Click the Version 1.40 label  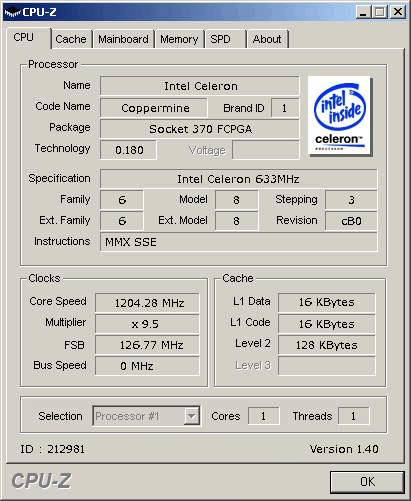click(344, 449)
